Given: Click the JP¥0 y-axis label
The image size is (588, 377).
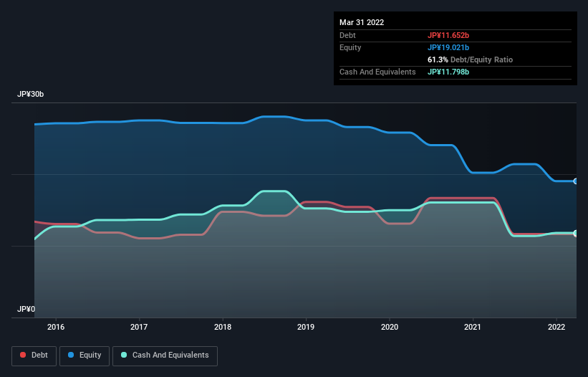Looking at the screenshot, I should [x=26, y=309].
